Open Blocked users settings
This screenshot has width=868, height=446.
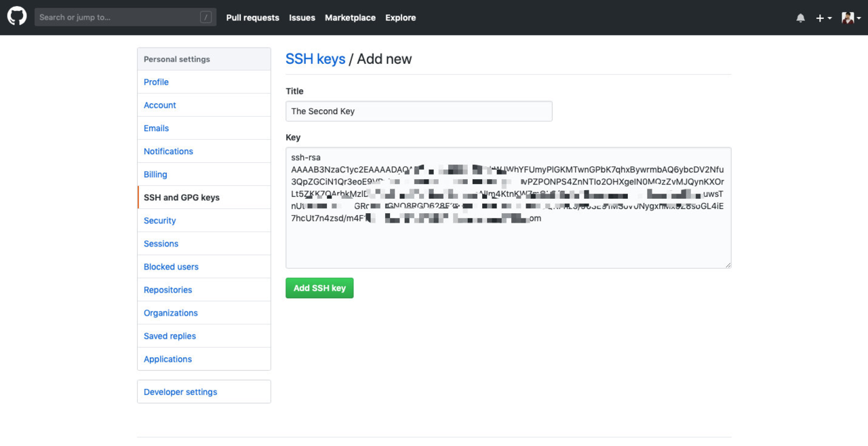pos(204,267)
